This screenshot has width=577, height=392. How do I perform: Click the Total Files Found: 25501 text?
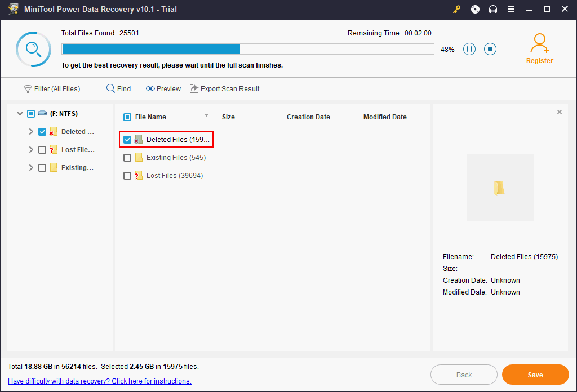point(100,33)
